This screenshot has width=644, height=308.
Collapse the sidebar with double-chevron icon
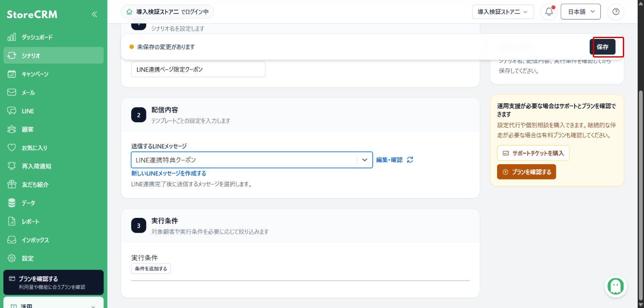(x=94, y=14)
